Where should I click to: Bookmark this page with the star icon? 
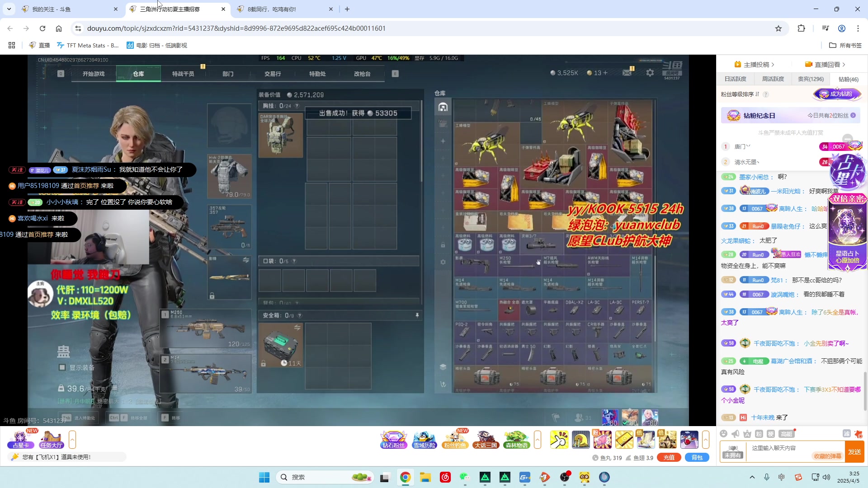click(x=778, y=28)
